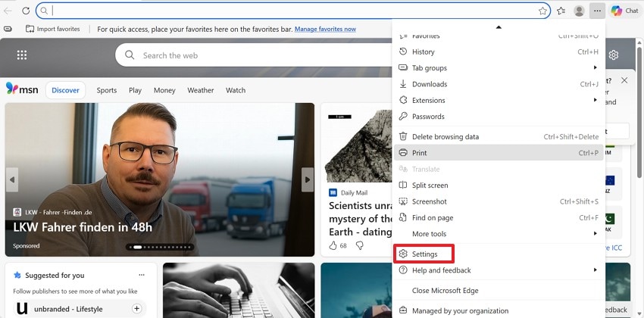Expand the Extensions submenu

(499, 100)
